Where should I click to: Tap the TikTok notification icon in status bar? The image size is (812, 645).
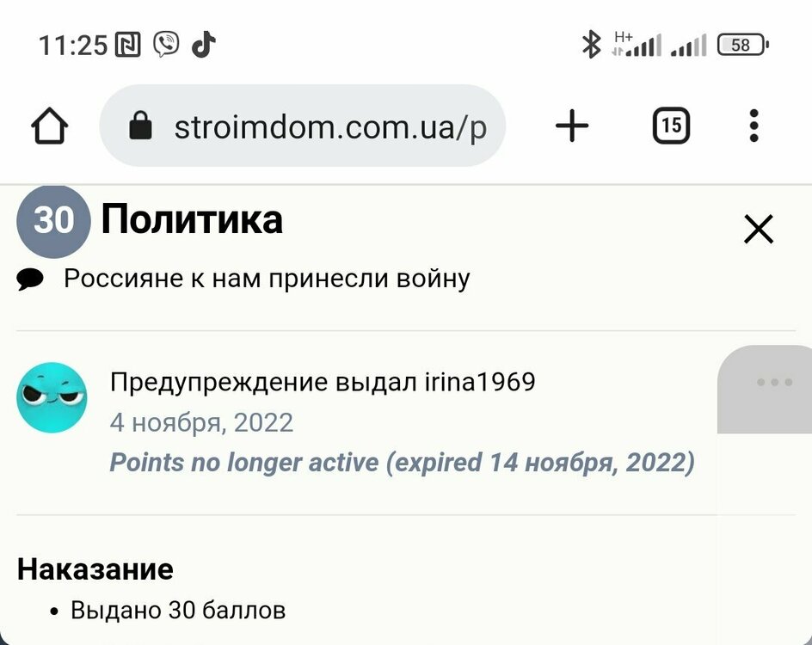click(x=203, y=45)
